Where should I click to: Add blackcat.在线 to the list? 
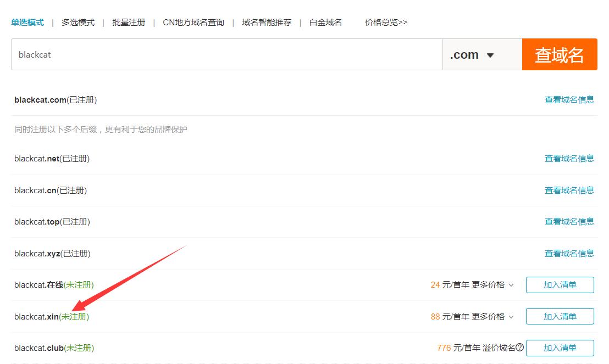click(560, 285)
